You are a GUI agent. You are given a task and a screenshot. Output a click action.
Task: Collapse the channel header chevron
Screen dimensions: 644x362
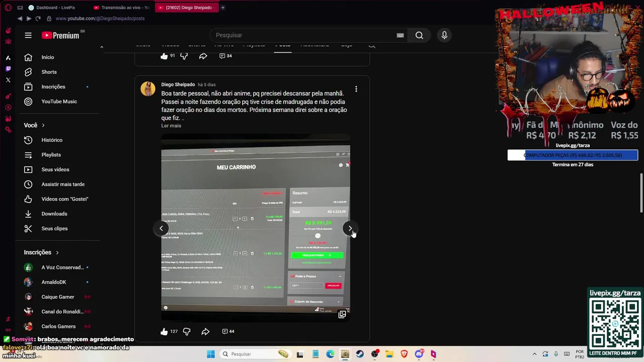point(102,47)
